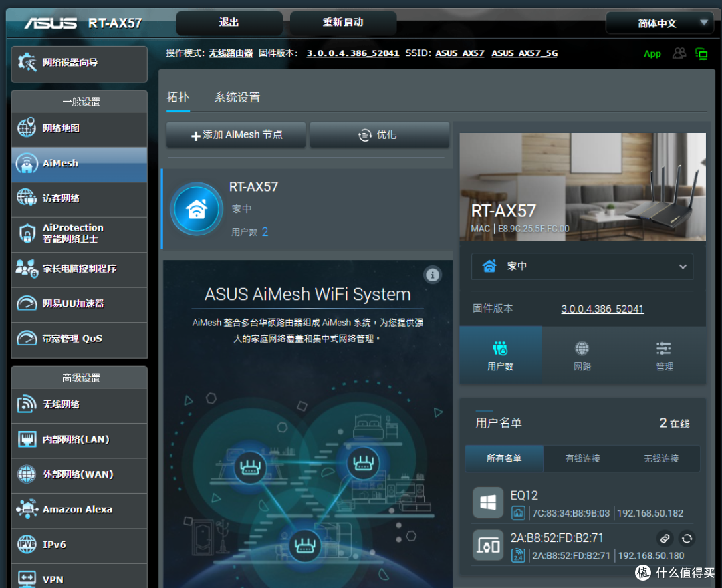Image resolution: width=722 pixels, height=588 pixels.
Task: Click the ASUS_AX57 SSID link
Action: (459, 53)
